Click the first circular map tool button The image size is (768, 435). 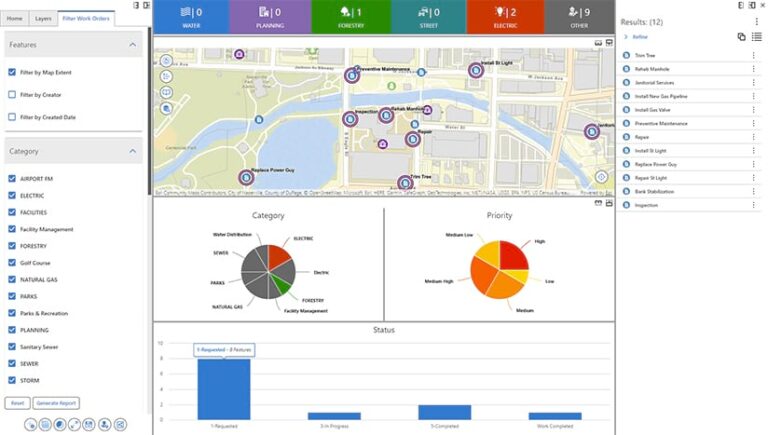[166, 61]
